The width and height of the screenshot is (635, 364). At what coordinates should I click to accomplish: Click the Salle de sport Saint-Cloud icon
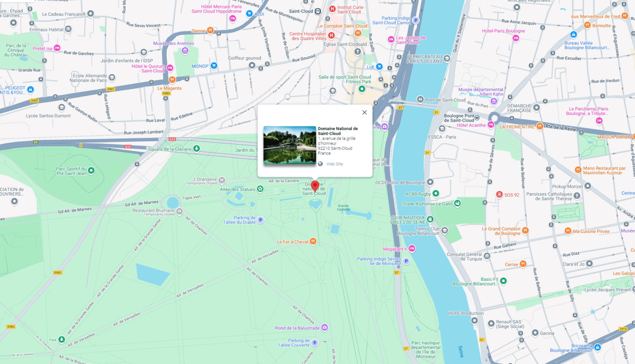point(362,89)
